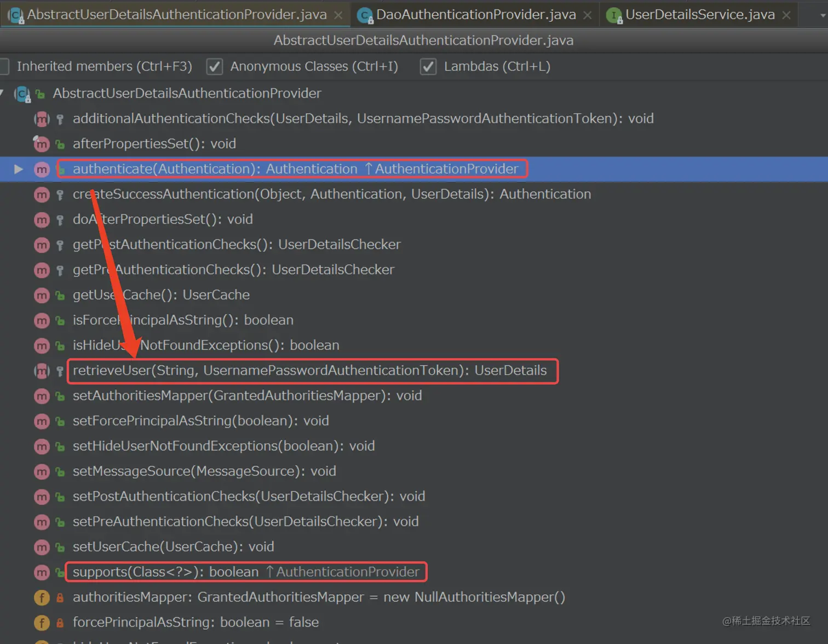Screen dimensions: 828x644
Task: Select createSuccessAuthentication method row
Action: 414,194
